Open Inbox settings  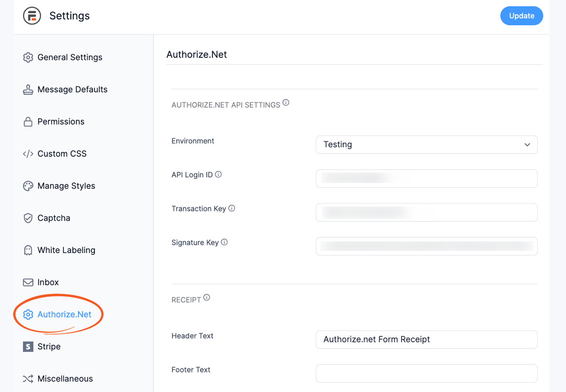(41, 282)
